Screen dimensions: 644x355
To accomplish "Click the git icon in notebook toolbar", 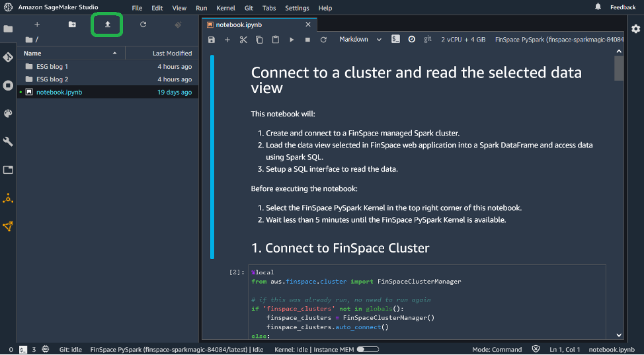I will coord(428,39).
